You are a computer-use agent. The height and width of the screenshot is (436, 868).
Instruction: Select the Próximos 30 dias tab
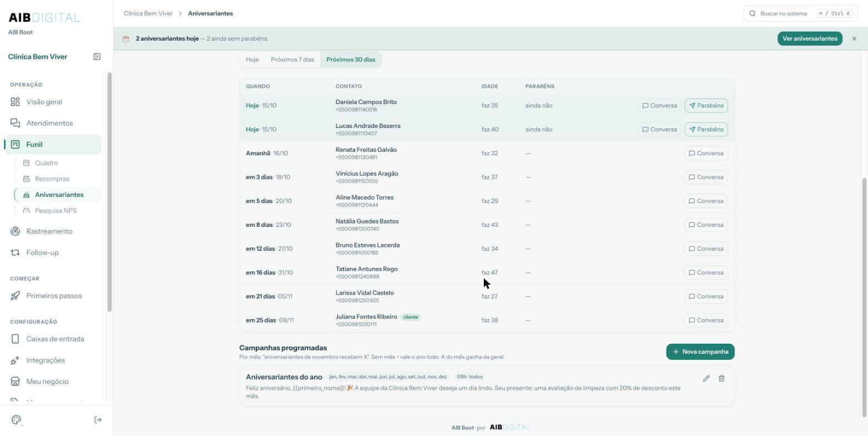(351, 60)
